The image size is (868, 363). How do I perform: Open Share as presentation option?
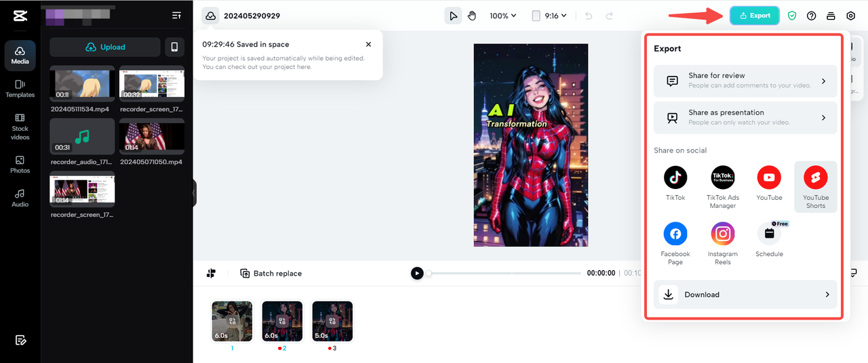pyautogui.click(x=745, y=117)
